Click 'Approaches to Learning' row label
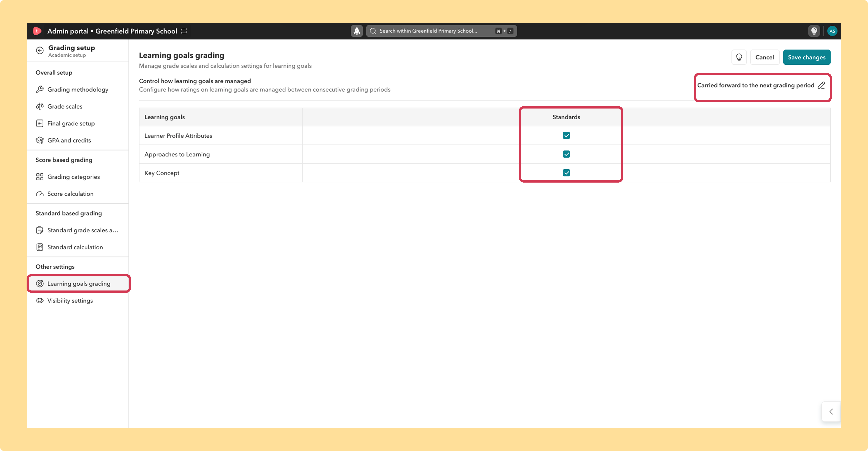This screenshot has width=868, height=451. 177,154
